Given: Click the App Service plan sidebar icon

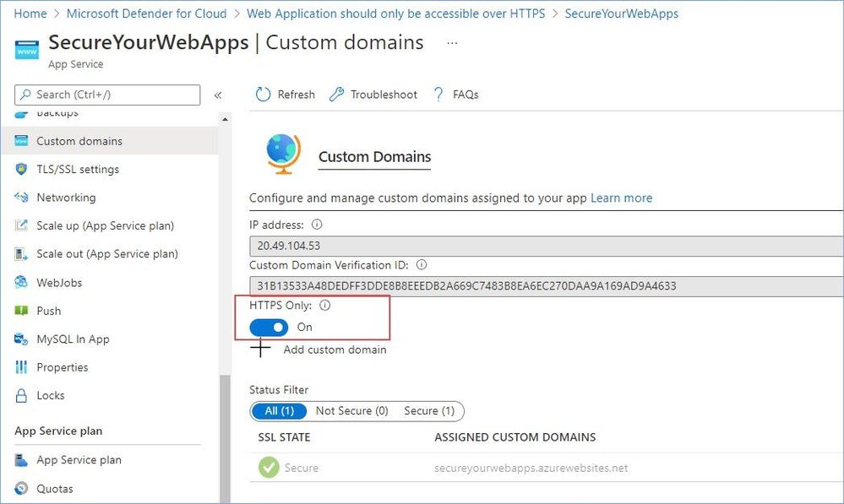Looking at the screenshot, I should [21, 460].
